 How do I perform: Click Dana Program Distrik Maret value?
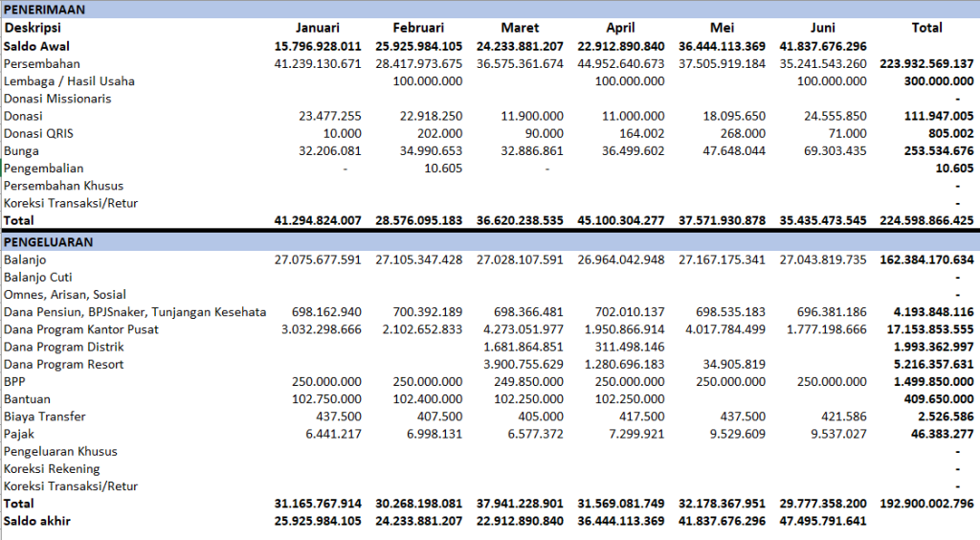[x=523, y=347]
